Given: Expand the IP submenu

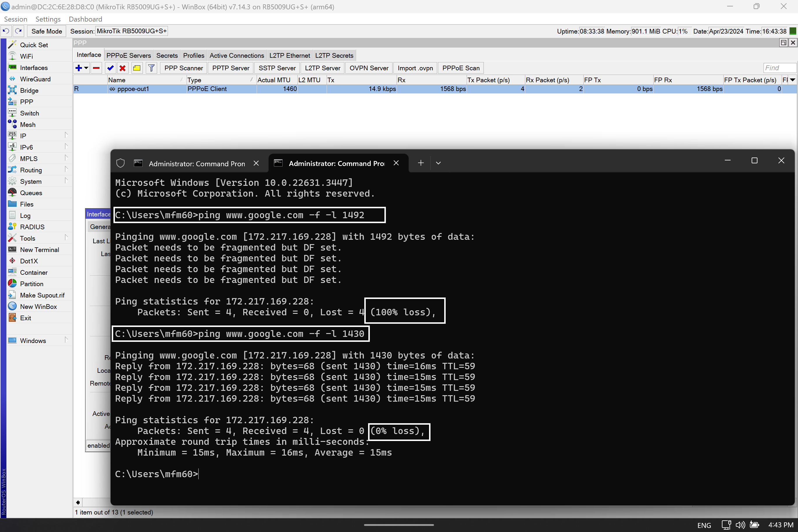Looking at the screenshot, I should coord(66,135).
